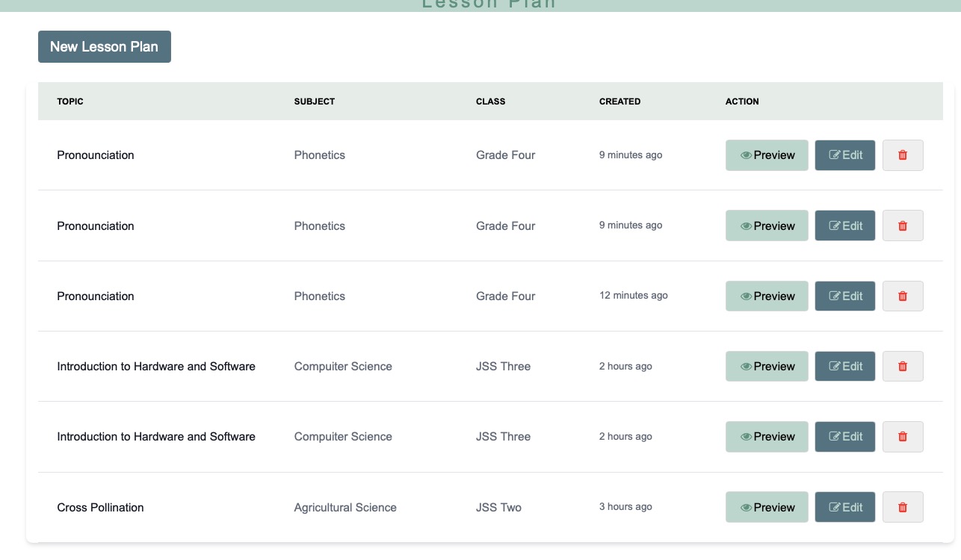Click trash icon for plan created 12 minutes ago

902,296
